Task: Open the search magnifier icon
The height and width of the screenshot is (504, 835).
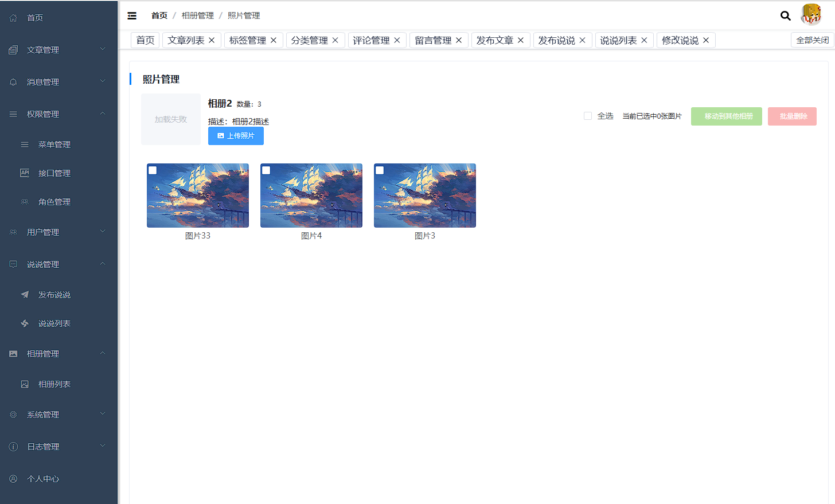Action: click(786, 15)
